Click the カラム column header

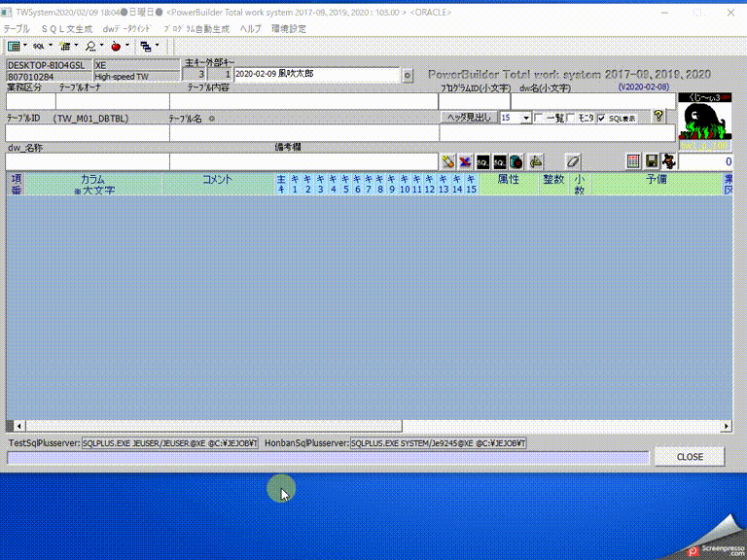coord(93,185)
